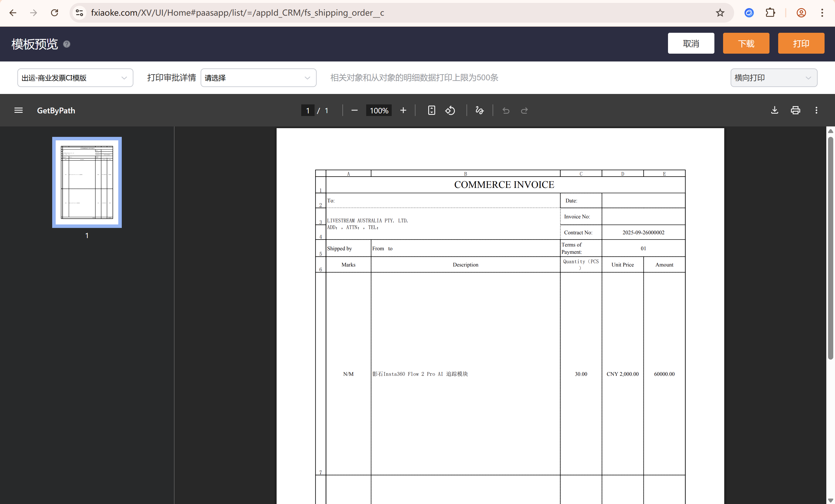Open the PDF viewer more actions menu
This screenshot has height=504, width=835.
click(x=816, y=110)
